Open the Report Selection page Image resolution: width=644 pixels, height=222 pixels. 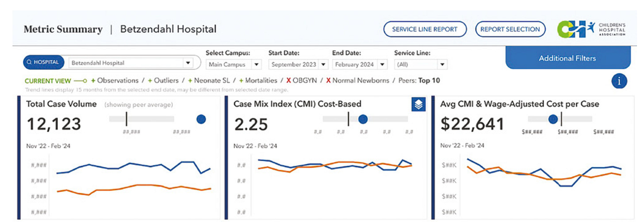[x=510, y=29]
